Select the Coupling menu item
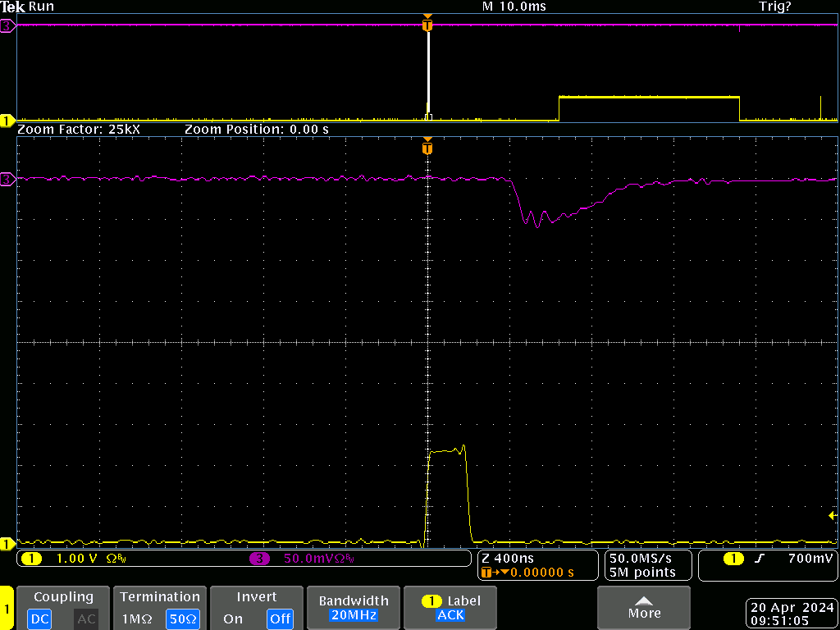The height and width of the screenshot is (630, 840). (x=63, y=597)
